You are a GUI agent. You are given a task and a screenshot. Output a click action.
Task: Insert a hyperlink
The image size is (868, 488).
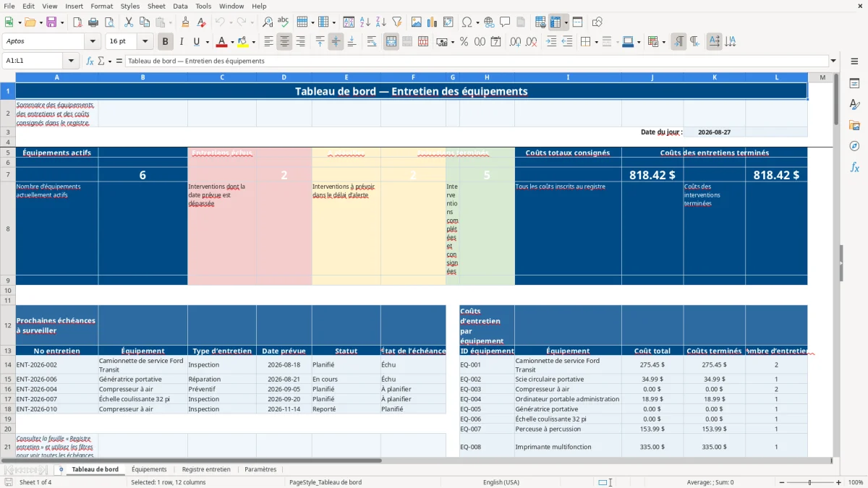(x=489, y=22)
